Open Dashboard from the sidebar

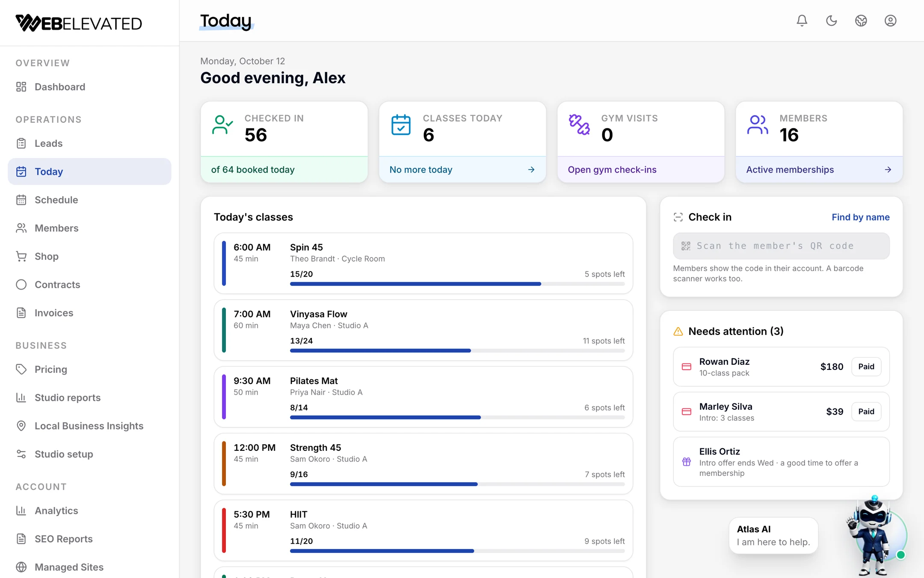89,87
